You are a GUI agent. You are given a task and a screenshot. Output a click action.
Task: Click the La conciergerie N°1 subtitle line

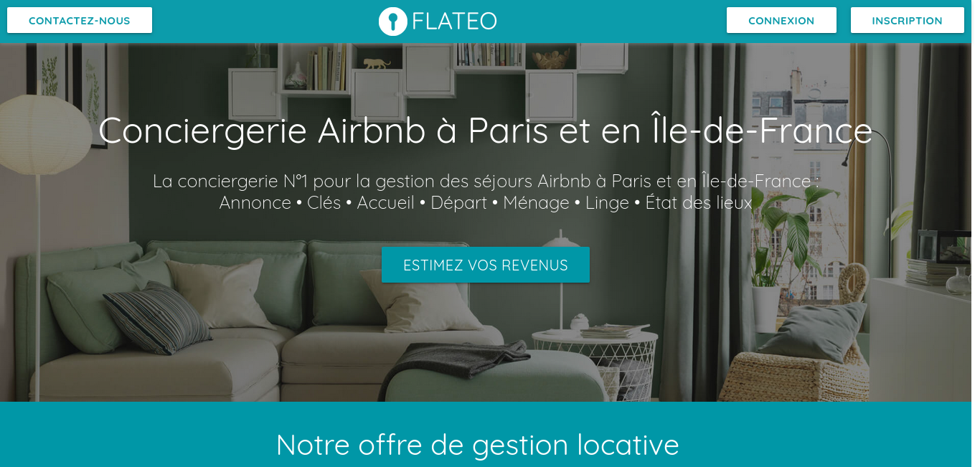486,181
